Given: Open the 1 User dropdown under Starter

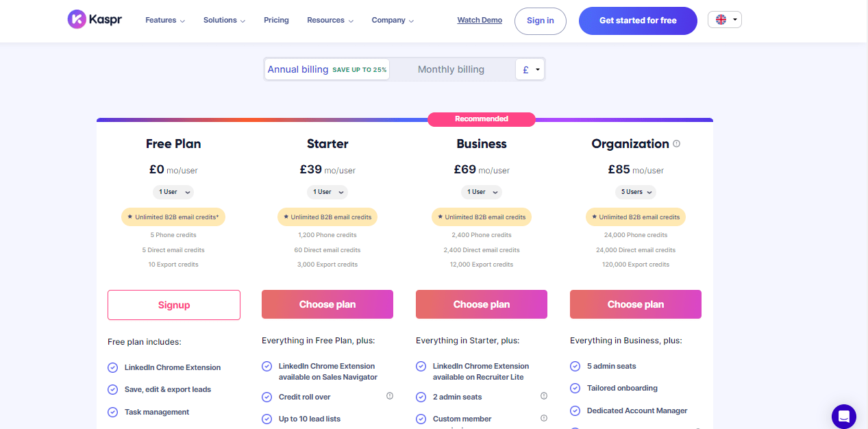Looking at the screenshot, I should [x=327, y=192].
